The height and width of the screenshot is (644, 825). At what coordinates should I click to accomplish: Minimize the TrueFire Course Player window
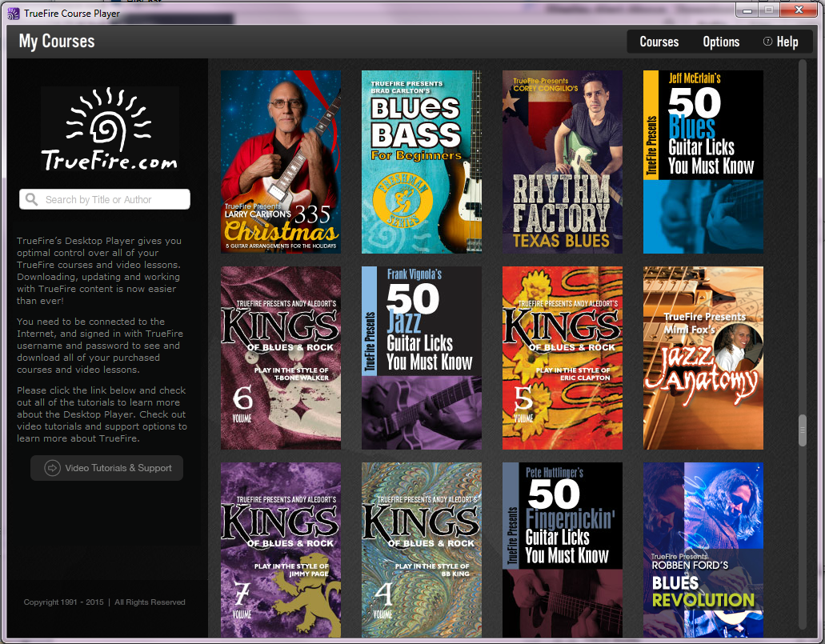[747, 10]
